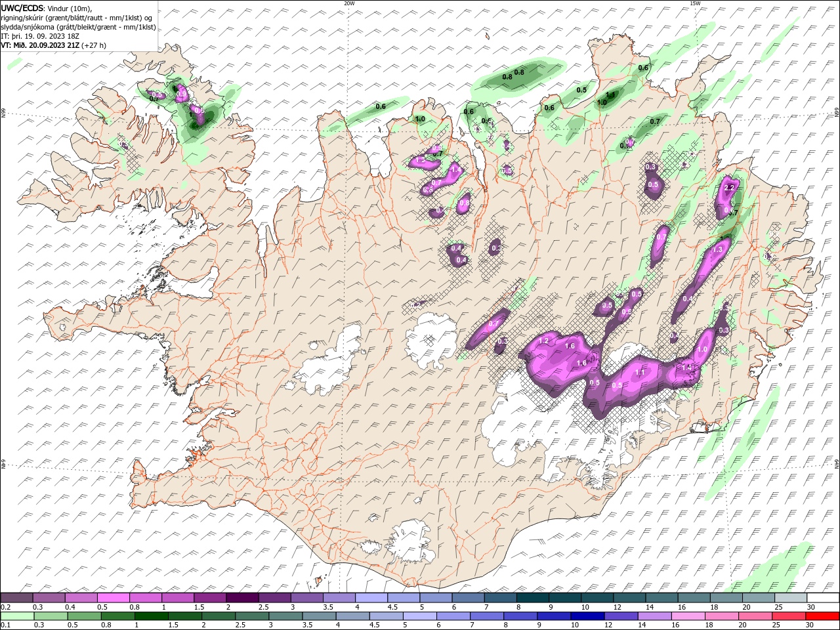The height and width of the screenshot is (630, 840).
Task: Select the 0.5–0.8 green lower swatch
Action: (84, 616)
